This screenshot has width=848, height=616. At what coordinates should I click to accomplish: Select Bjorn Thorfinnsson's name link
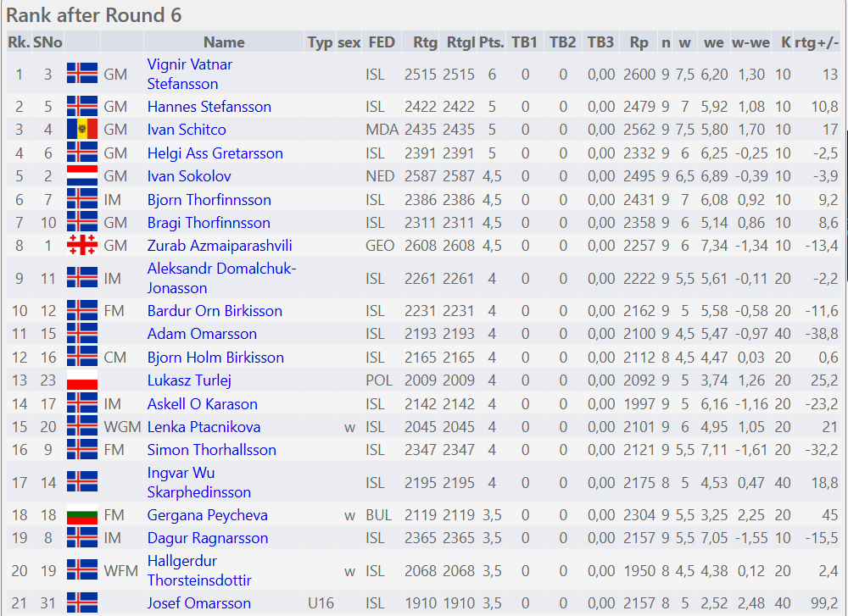[x=209, y=200]
